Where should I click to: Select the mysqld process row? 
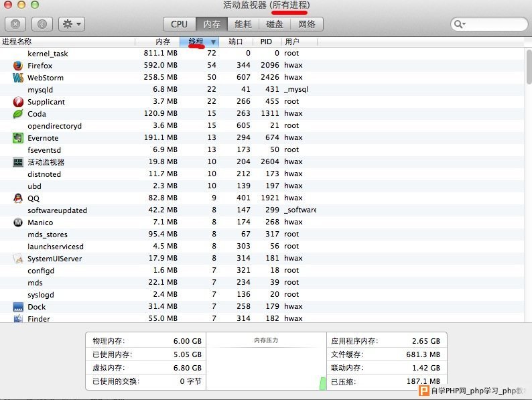point(262,90)
